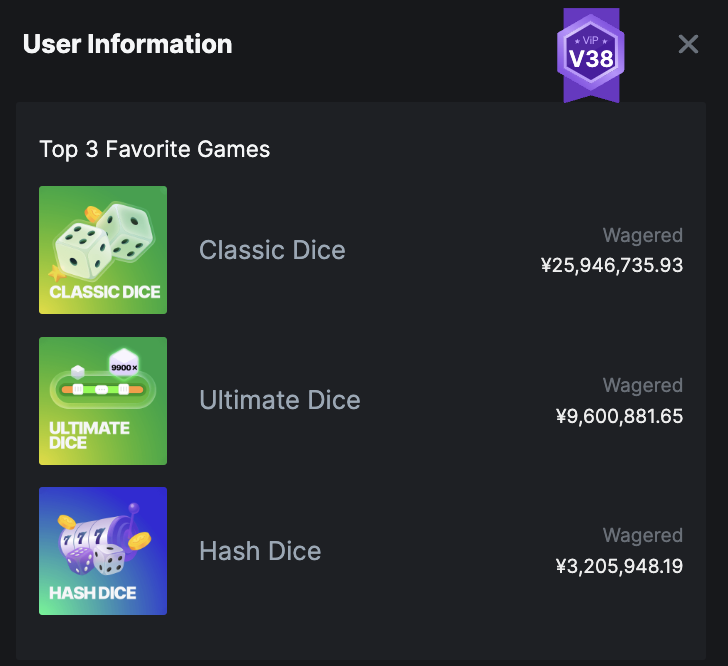The width and height of the screenshot is (728, 666).
Task: Close the User Information dialog
Action: tap(688, 45)
